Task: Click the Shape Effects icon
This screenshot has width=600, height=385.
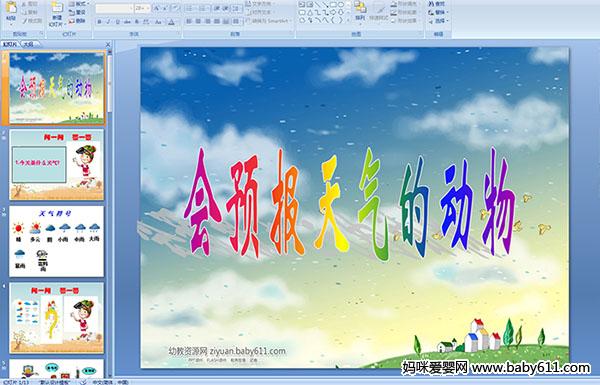Action: 394,21
